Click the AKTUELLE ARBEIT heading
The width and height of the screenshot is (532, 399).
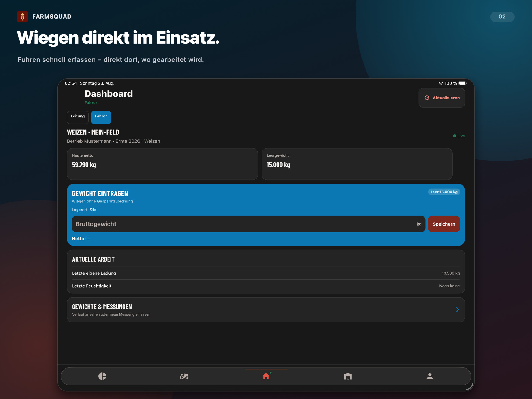click(93, 259)
